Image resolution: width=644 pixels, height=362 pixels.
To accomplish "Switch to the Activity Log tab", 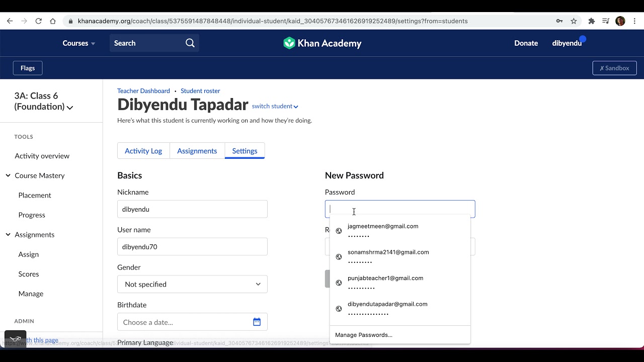I will (x=143, y=151).
